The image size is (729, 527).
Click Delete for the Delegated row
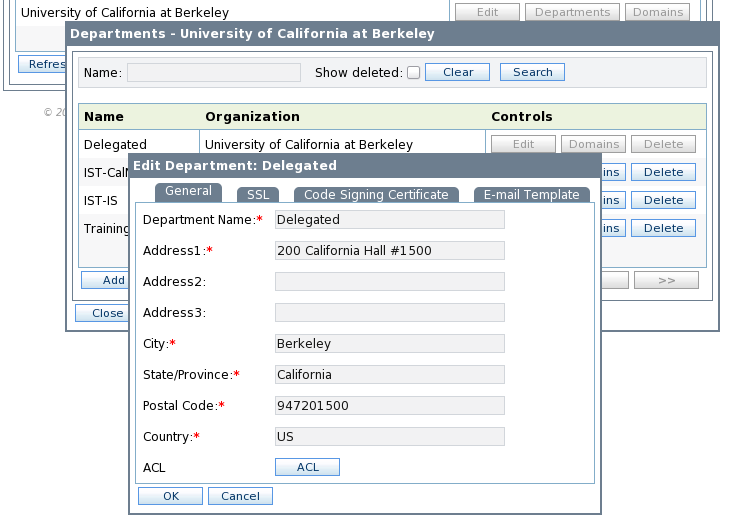click(x=663, y=144)
